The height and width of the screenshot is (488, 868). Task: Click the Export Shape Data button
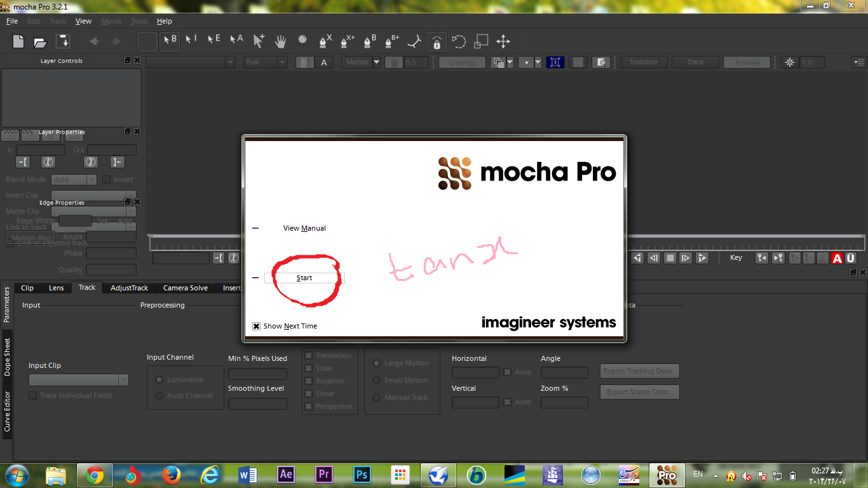(x=640, y=392)
